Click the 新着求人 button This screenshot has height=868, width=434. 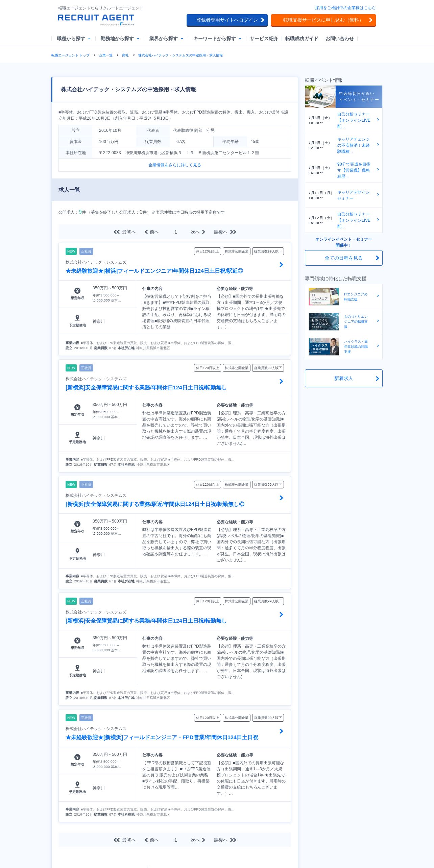tap(344, 378)
